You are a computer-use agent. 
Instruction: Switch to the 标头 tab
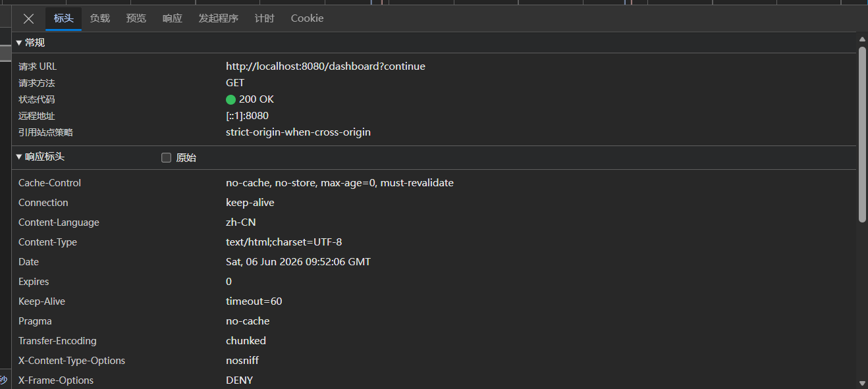(x=64, y=18)
